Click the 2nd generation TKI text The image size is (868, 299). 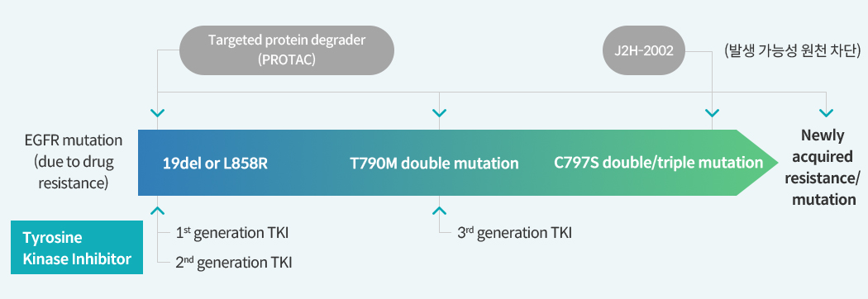click(x=234, y=263)
